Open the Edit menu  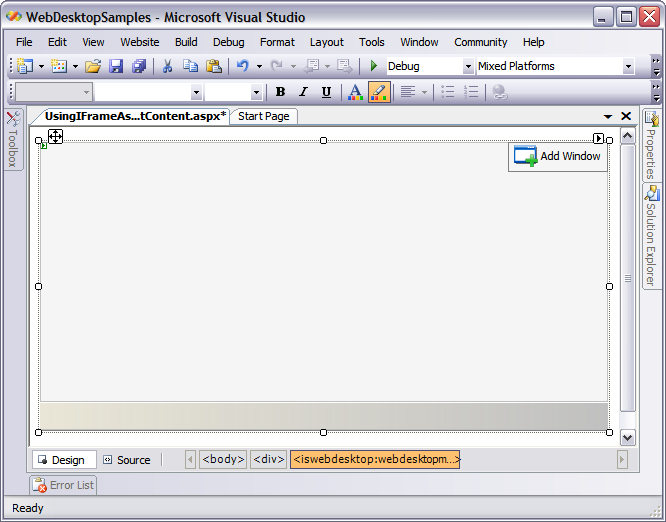(57, 42)
